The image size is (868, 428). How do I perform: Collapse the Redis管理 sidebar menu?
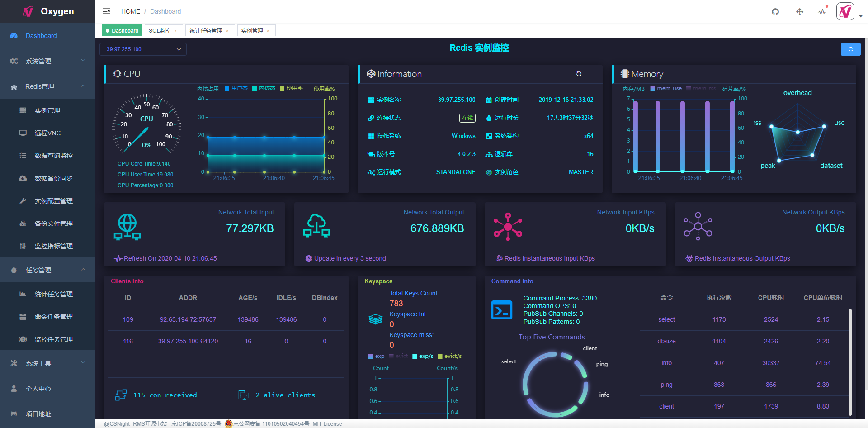pos(47,86)
